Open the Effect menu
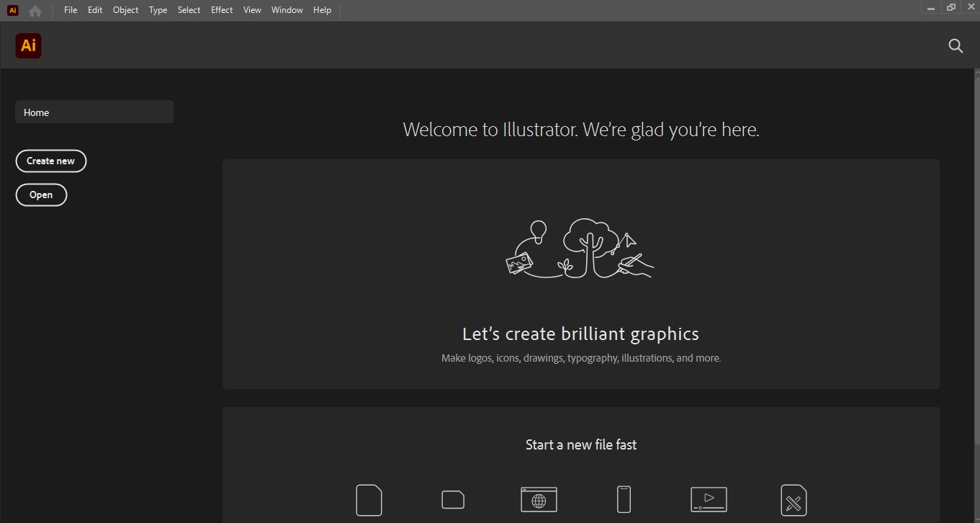Image resolution: width=980 pixels, height=523 pixels. [x=222, y=10]
